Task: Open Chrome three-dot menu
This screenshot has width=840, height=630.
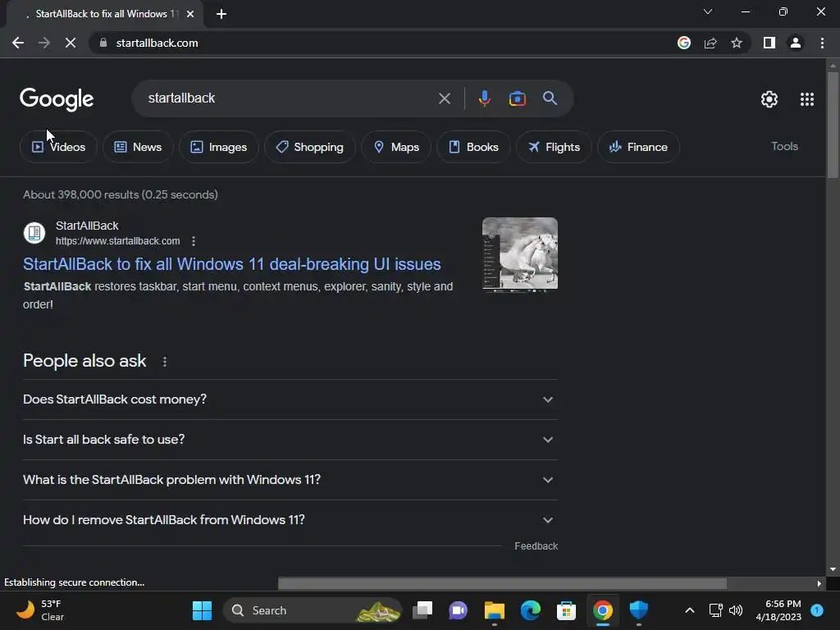Action: (822, 43)
